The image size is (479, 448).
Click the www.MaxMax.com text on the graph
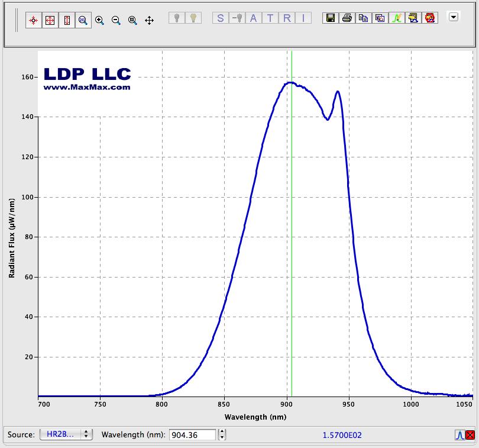(x=87, y=87)
